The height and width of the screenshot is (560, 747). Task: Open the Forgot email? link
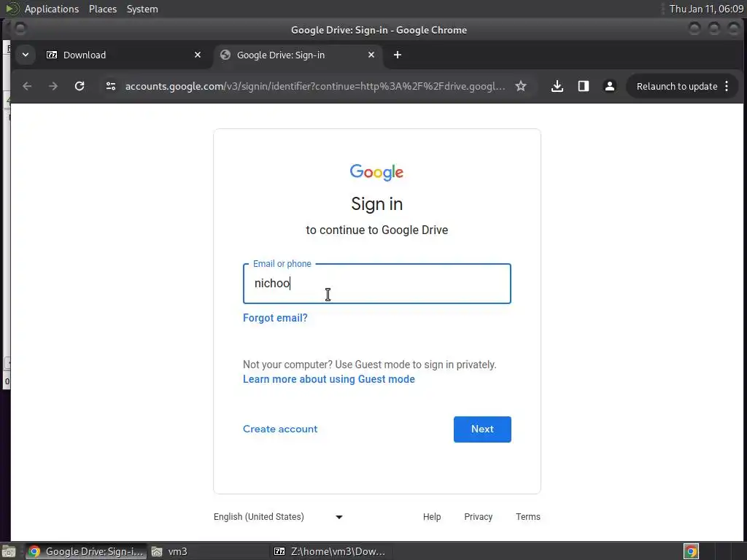(x=275, y=318)
